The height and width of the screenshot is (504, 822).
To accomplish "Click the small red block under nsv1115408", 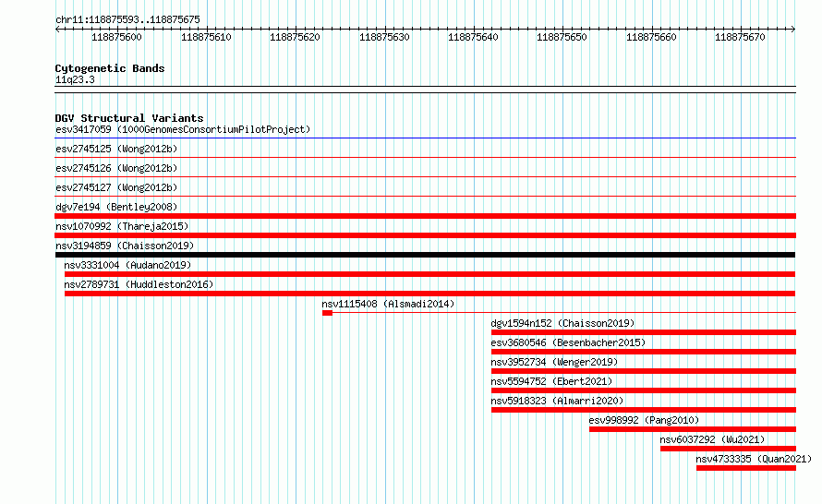I will 327,313.
